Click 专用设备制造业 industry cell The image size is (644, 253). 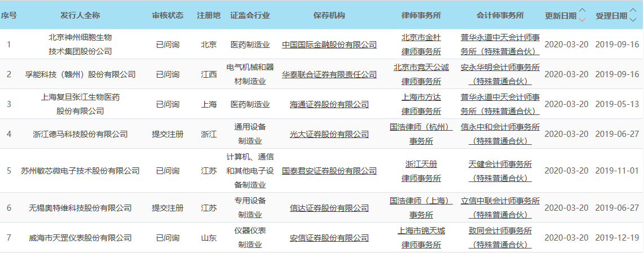(x=250, y=208)
